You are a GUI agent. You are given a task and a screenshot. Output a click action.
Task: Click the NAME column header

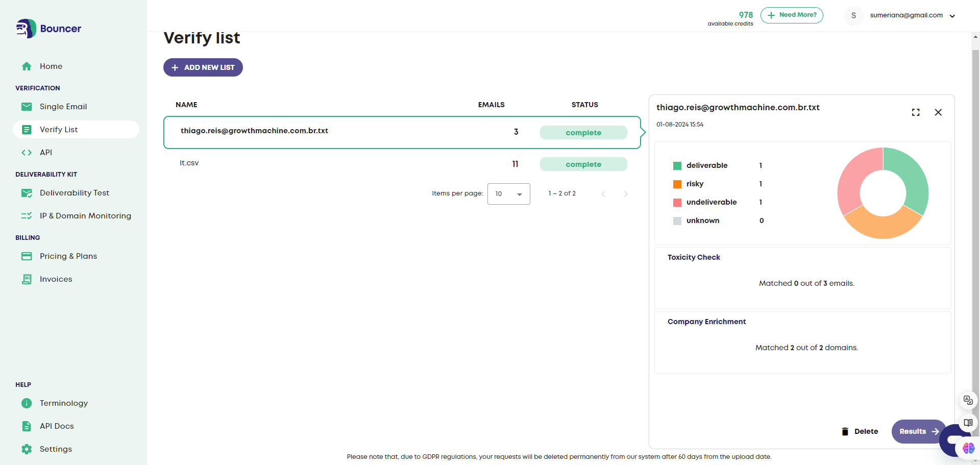[186, 105]
